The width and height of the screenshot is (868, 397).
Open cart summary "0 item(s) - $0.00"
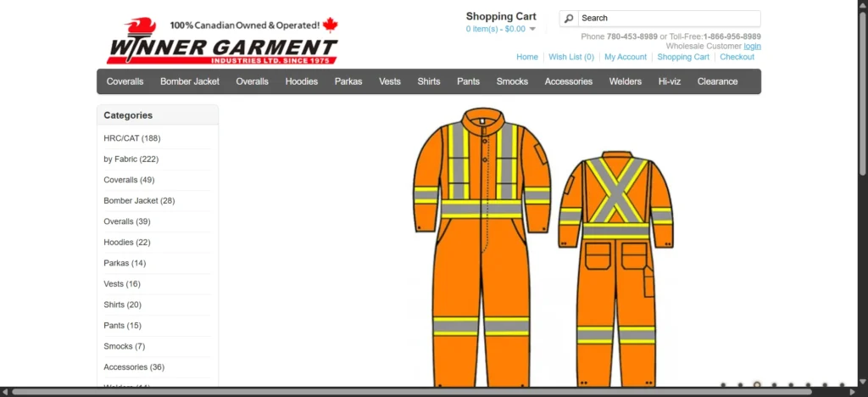[x=495, y=29]
